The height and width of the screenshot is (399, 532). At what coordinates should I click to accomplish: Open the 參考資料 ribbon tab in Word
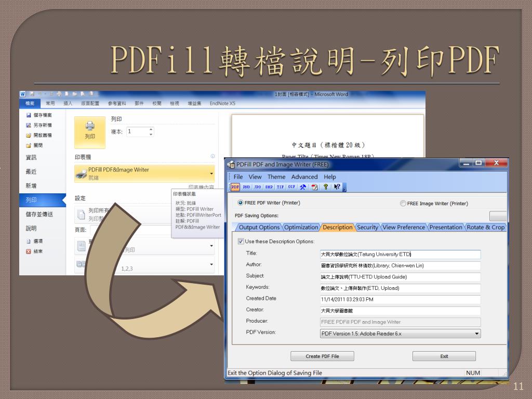pyautogui.click(x=117, y=103)
